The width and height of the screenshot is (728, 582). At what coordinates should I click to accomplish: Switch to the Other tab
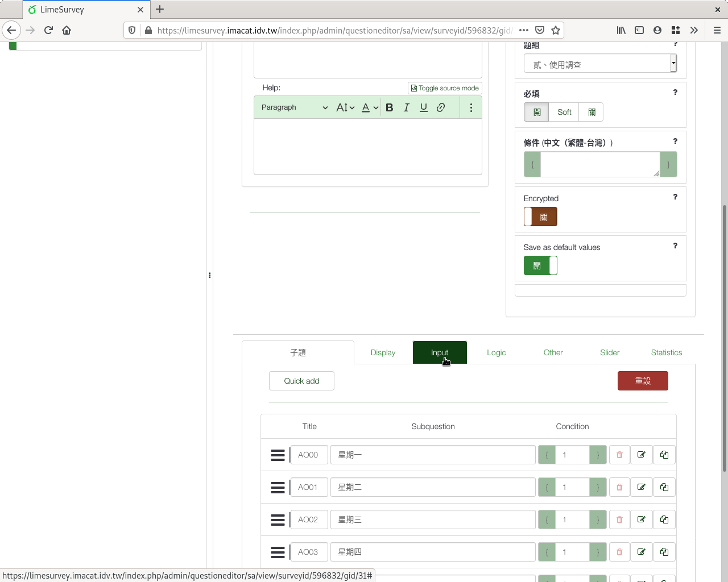click(x=553, y=352)
